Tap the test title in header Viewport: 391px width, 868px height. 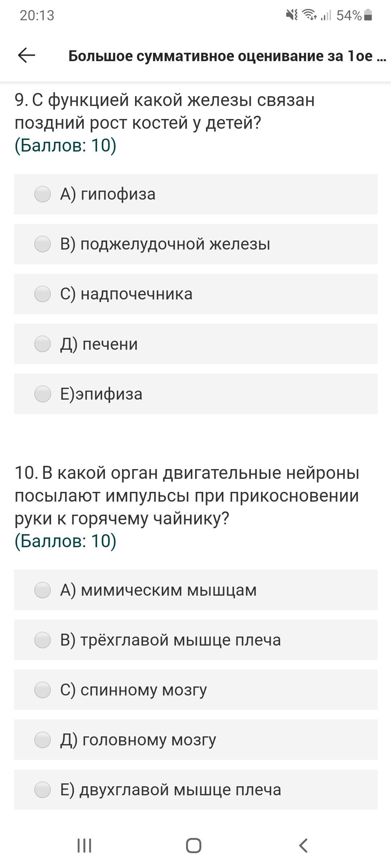pyautogui.click(x=227, y=56)
